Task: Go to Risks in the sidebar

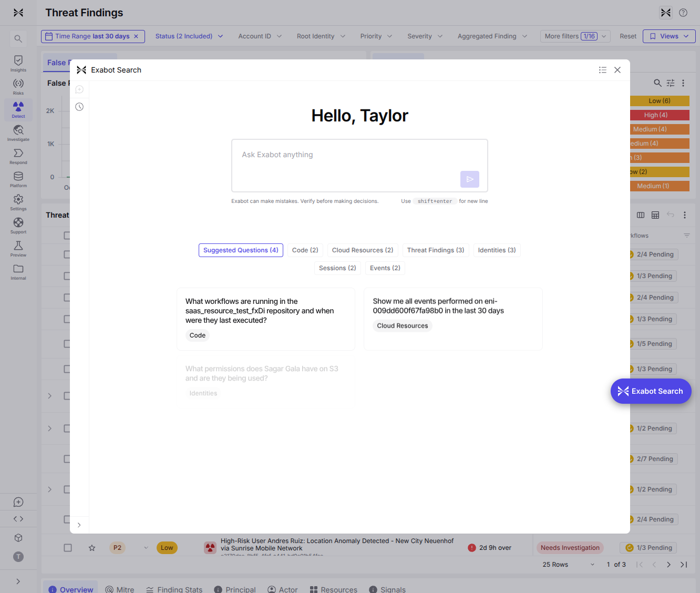Action: [18, 87]
